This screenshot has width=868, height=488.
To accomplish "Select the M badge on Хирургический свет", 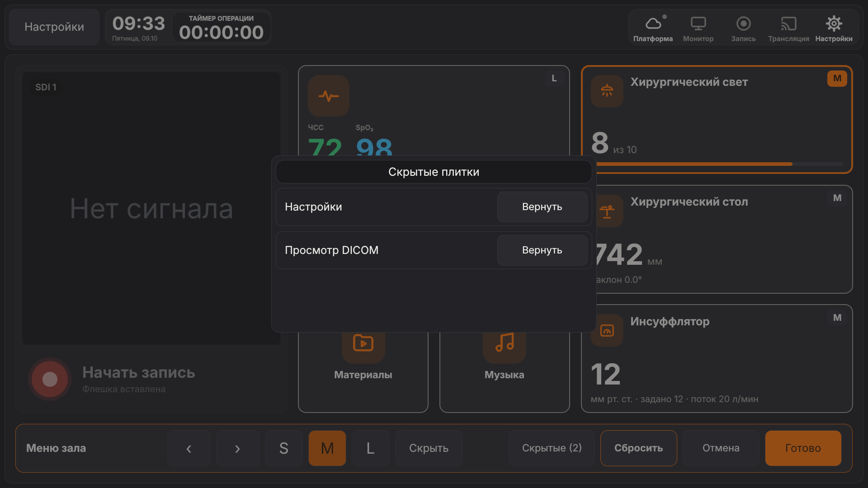I will click(837, 79).
